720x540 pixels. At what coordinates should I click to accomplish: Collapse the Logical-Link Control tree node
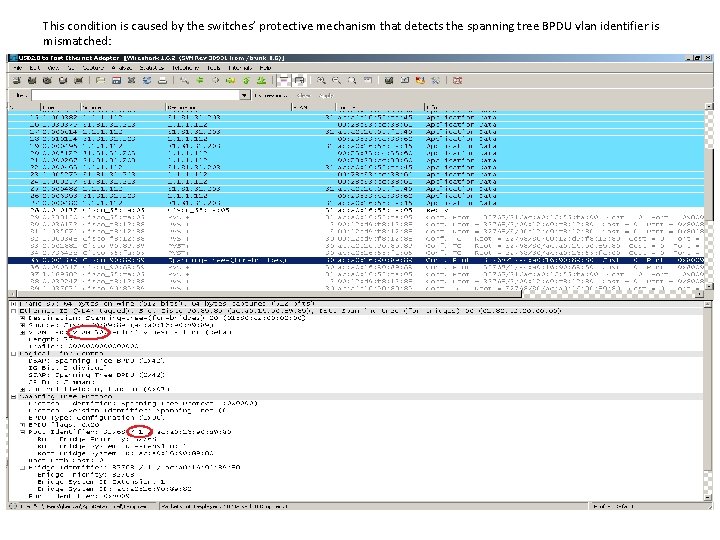[13, 354]
